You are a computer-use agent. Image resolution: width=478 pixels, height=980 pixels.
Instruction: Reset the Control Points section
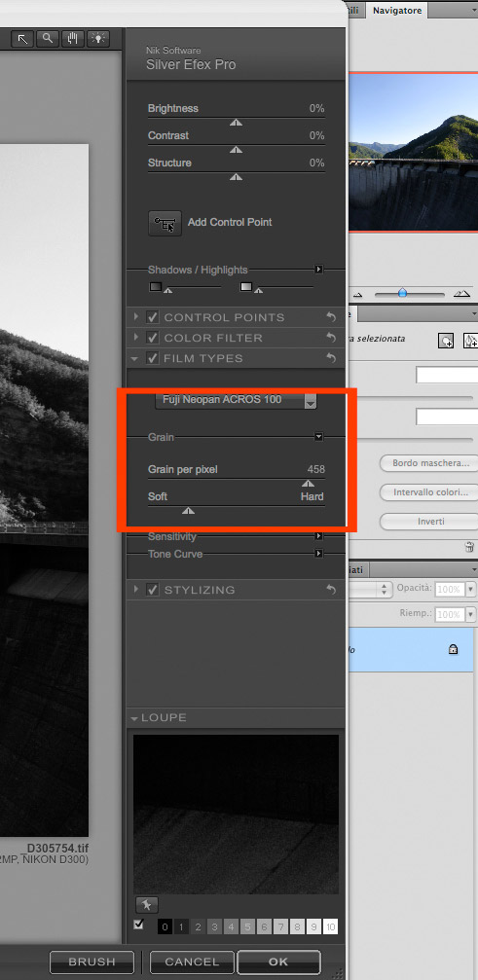pyautogui.click(x=331, y=317)
